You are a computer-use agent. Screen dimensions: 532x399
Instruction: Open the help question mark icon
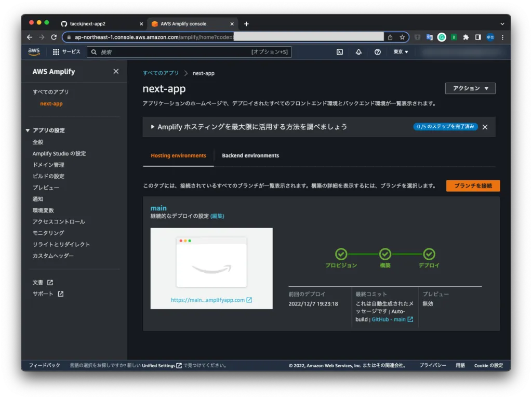point(378,52)
